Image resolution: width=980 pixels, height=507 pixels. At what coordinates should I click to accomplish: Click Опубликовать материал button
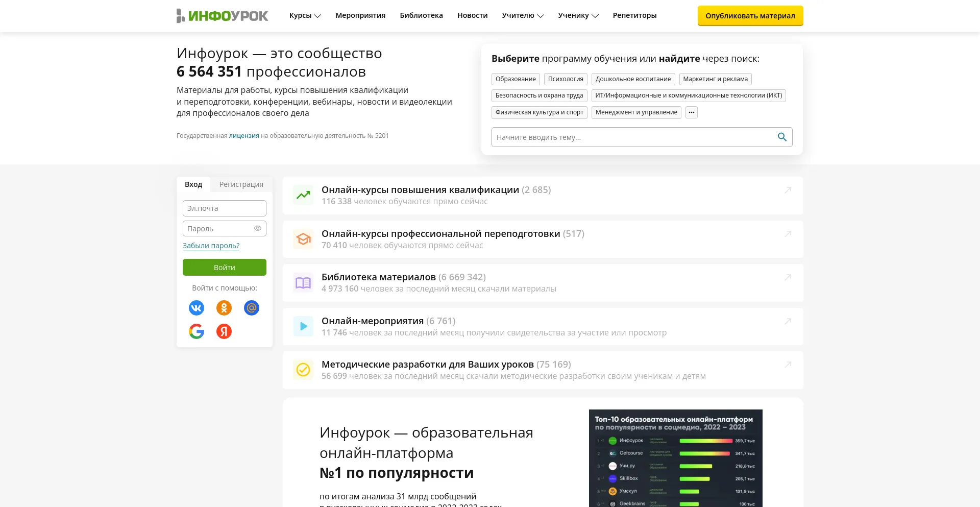[x=750, y=16]
